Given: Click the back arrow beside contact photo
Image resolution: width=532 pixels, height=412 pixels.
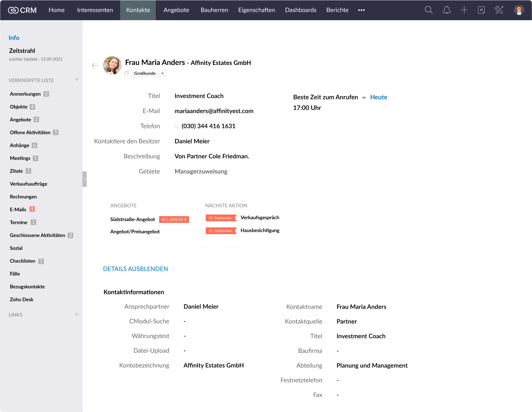Looking at the screenshot, I should click(x=95, y=65).
